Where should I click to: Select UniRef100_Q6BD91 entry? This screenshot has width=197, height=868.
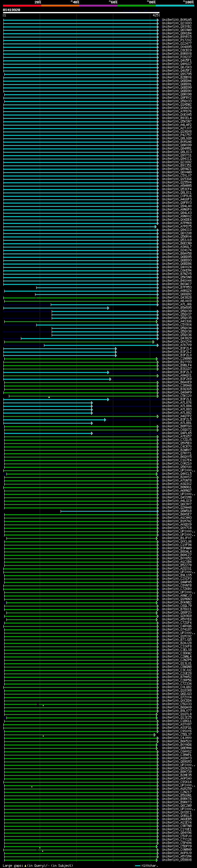tap(177, 84)
